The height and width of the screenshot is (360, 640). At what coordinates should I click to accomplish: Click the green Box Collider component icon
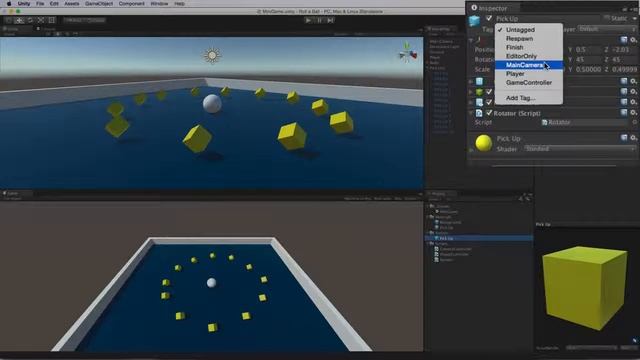480,92
